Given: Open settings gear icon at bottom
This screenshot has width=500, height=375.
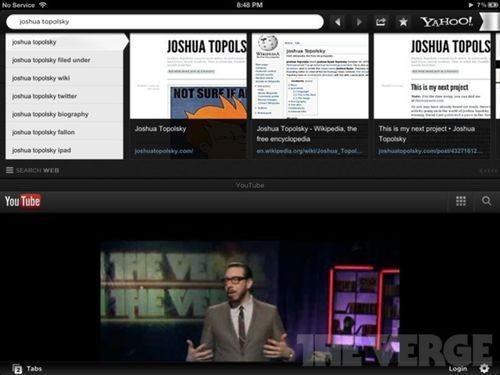Looking at the screenshot, I should coord(484,368).
